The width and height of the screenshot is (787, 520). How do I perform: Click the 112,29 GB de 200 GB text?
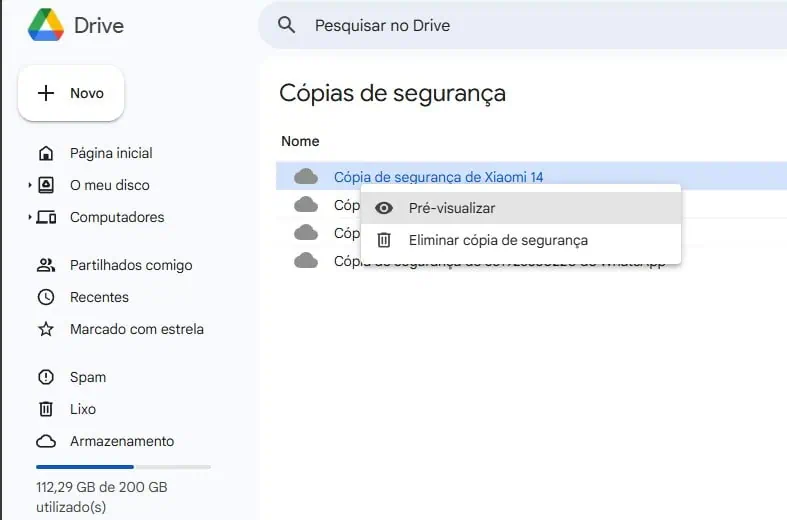[x=101, y=487]
